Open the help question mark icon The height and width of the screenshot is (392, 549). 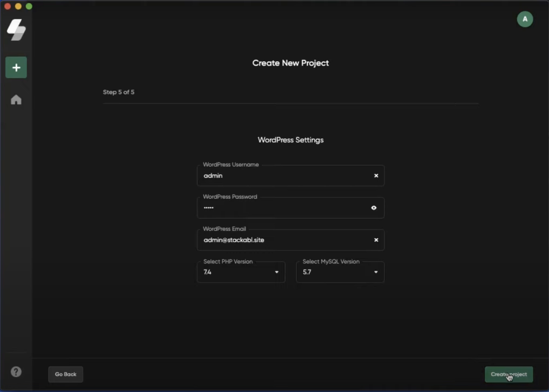[x=16, y=372]
